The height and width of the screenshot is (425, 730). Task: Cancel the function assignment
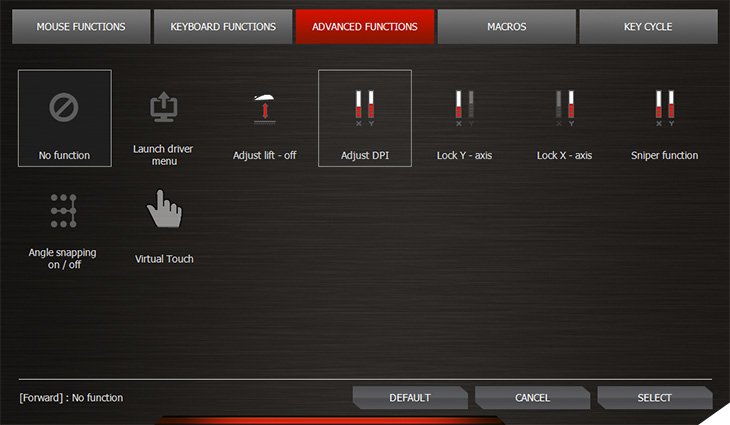click(x=533, y=398)
